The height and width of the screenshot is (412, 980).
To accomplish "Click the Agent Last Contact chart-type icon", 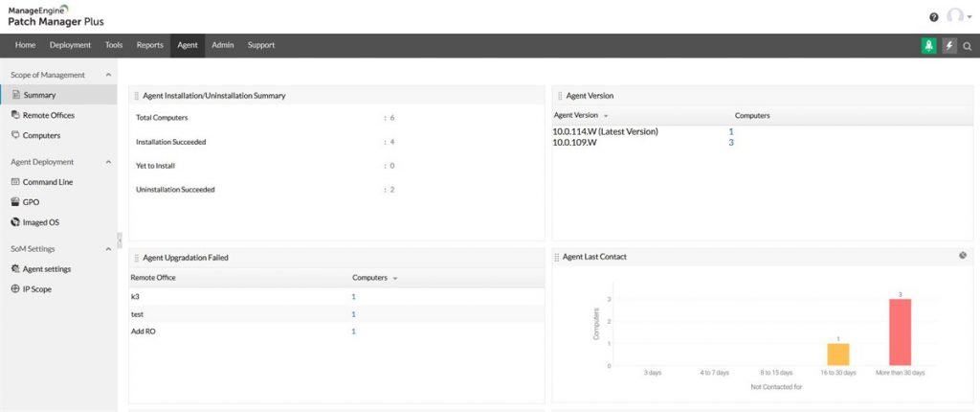I will (x=963, y=256).
